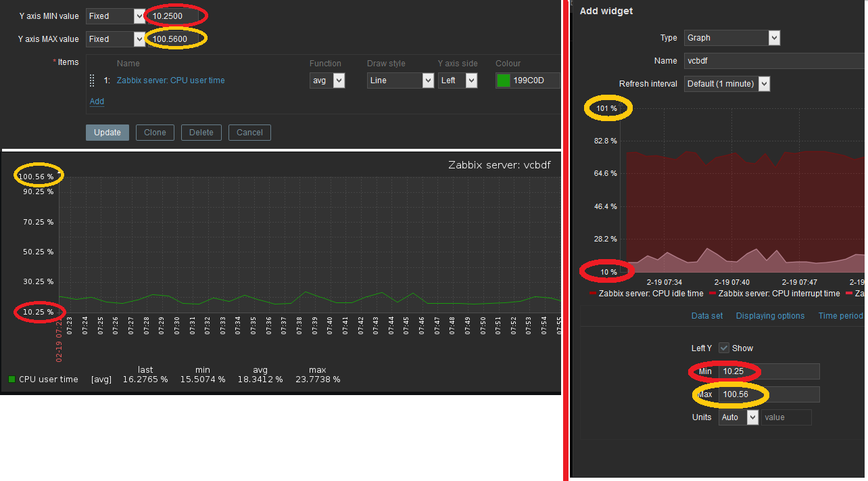Screen dimensions: 868x481
Task: Open the Draw style Line dropdown
Action: pyautogui.click(x=400, y=81)
